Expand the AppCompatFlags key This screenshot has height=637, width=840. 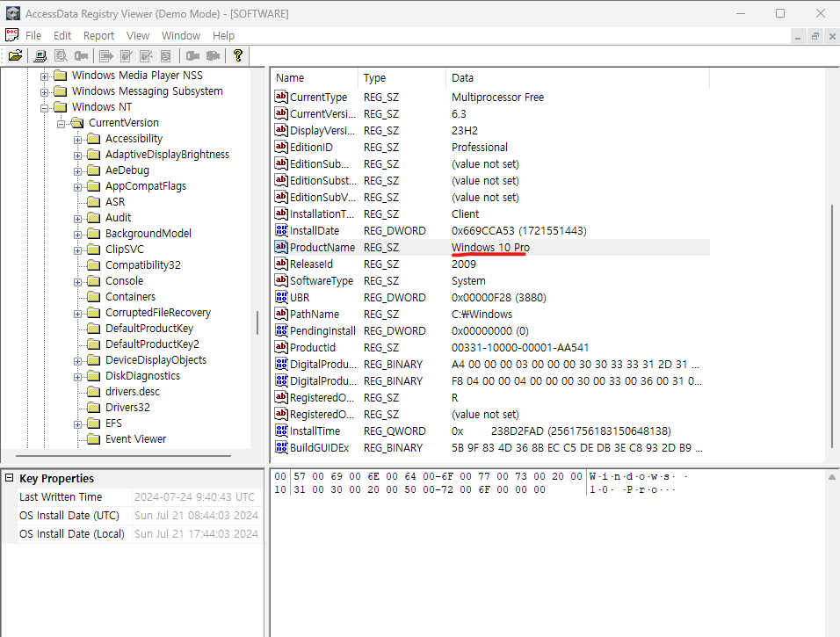(77, 187)
